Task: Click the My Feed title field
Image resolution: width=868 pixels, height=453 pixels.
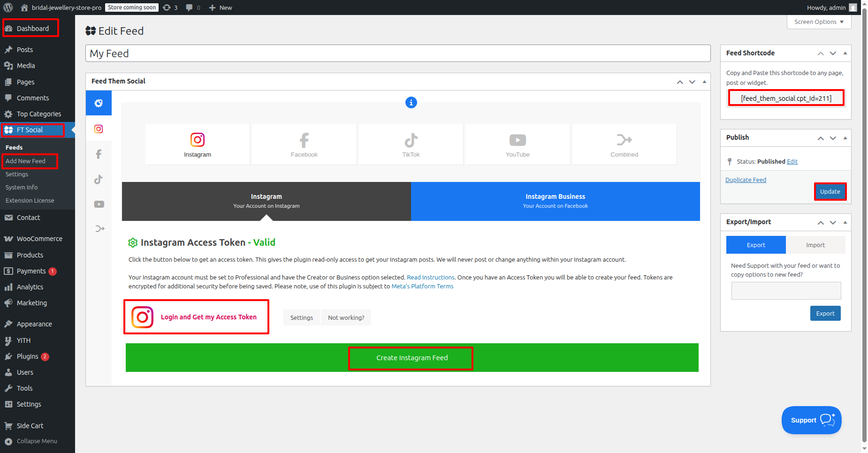Action: point(397,53)
